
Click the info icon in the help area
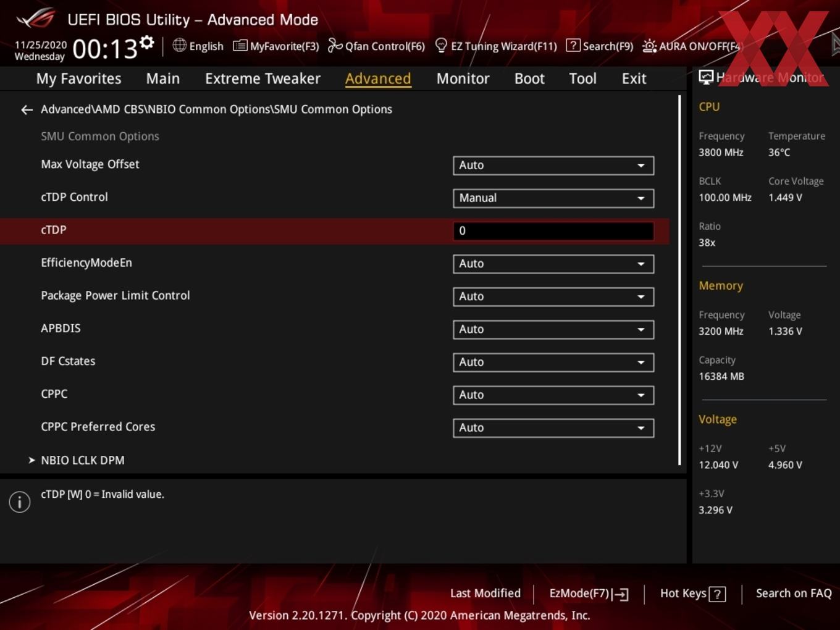20,502
